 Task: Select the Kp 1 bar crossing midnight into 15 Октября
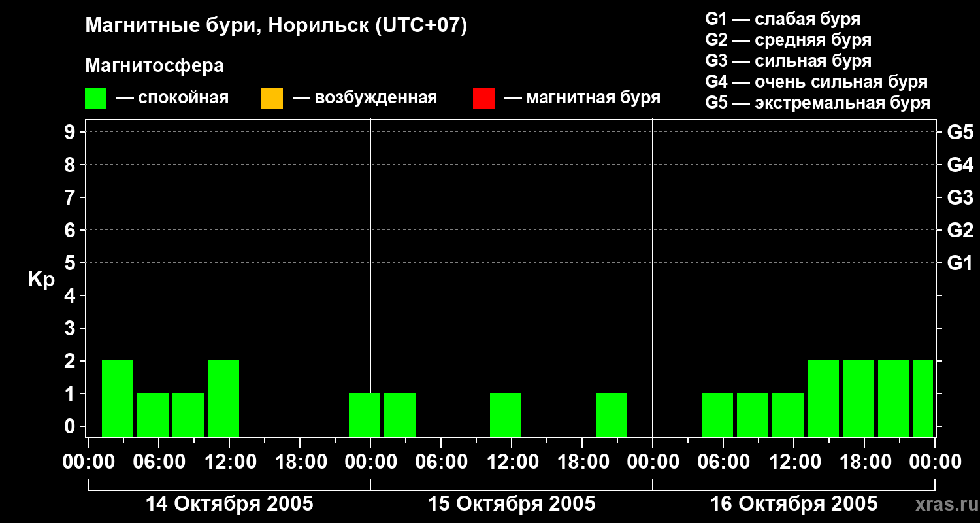[x=365, y=414]
